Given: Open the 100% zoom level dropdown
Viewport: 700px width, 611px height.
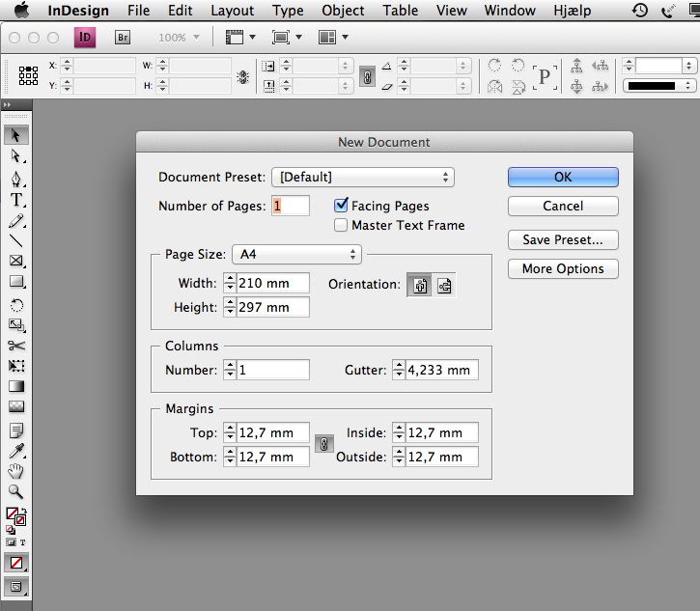Looking at the screenshot, I should click(179, 38).
